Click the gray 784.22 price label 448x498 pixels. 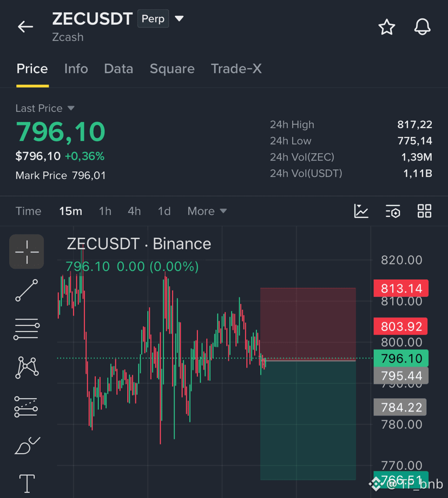[400, 407]
